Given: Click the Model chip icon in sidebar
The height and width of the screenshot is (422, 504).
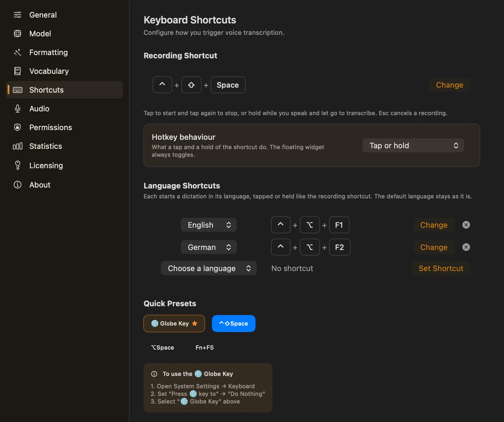Looking at the screenshot, I should coord(18,33).
